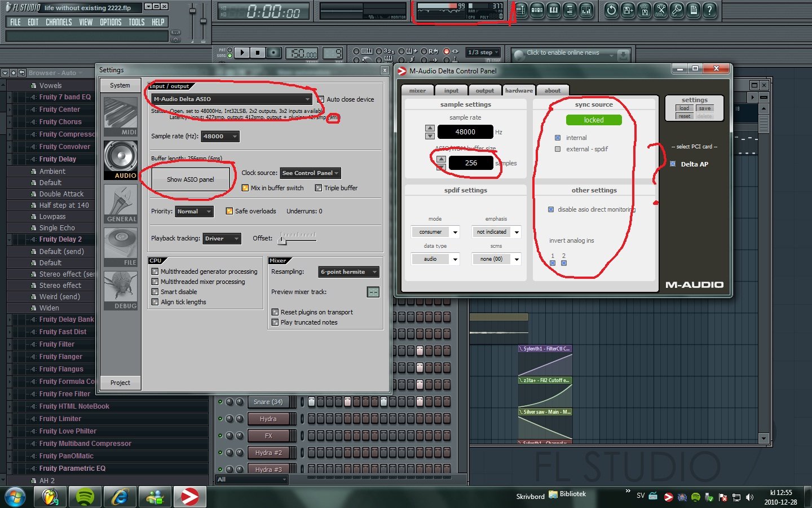Click the volume speaker tray icon
This screenshot has width=812, height=508.
tap(749, 497)
